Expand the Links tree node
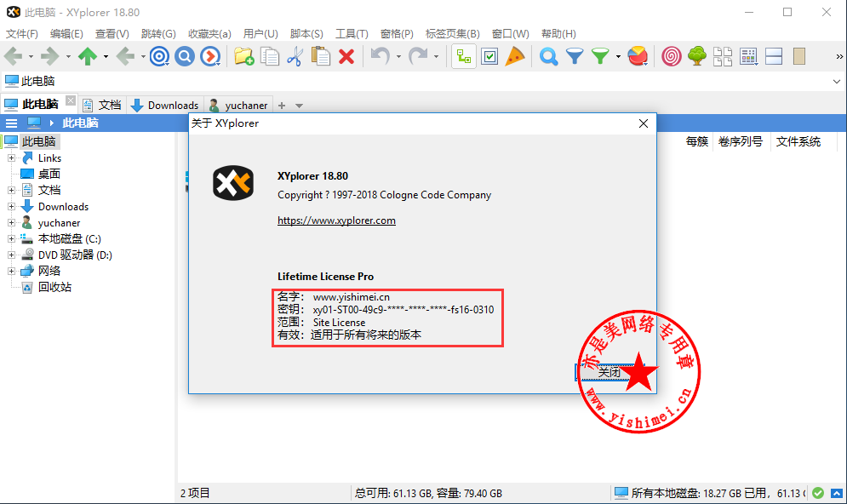The width and height of the screenshot is (847, 504). (x=11, y=157)
